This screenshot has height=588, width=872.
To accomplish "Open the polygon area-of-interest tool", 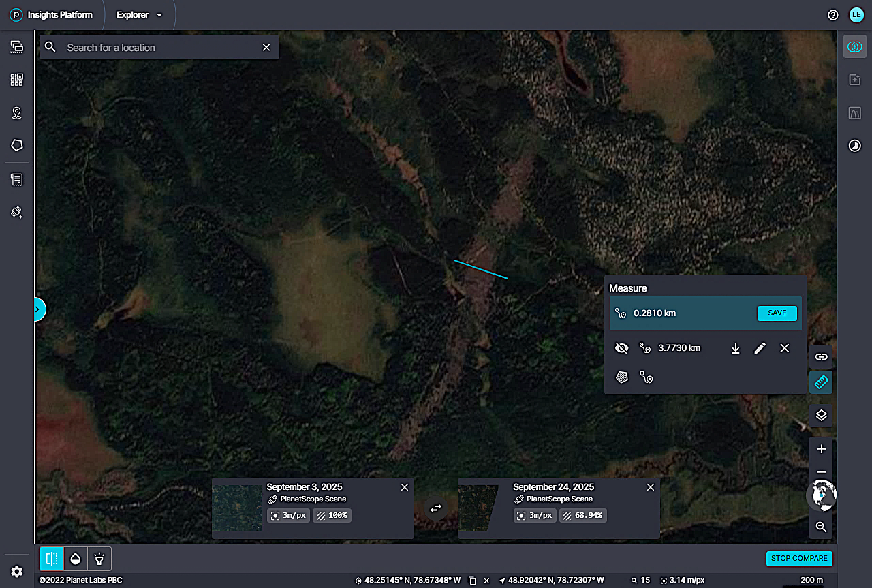I will pos(17,145).
